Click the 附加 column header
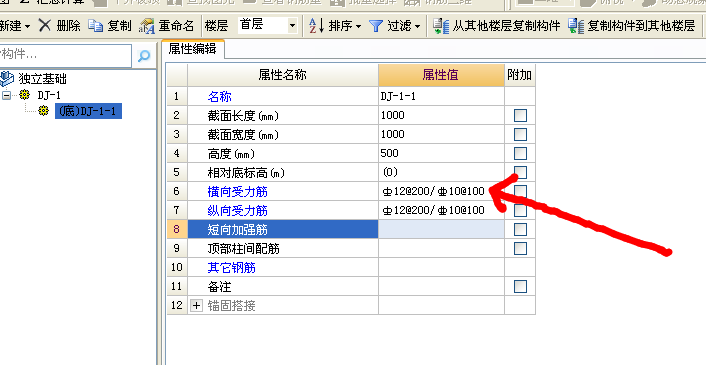 tap(520, 75)
